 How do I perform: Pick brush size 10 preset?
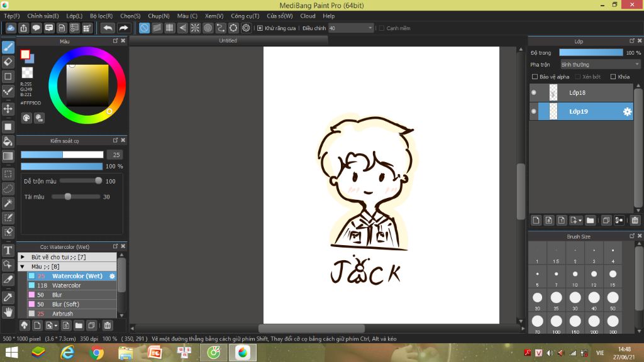[x=575, y=277]
